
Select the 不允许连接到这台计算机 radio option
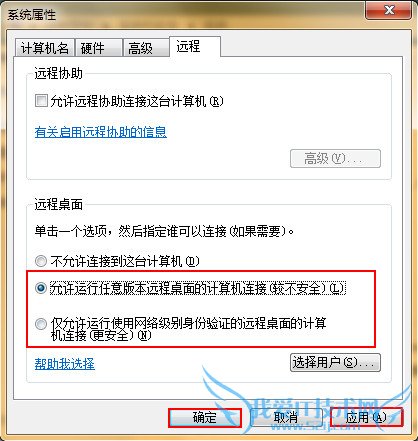pyautogui.click(x=41, y=261)
